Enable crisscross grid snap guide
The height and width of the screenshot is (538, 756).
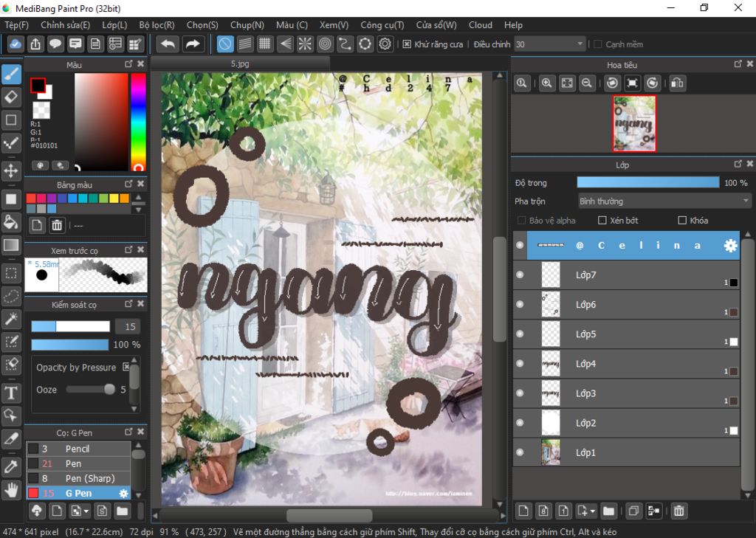[265, 44]
